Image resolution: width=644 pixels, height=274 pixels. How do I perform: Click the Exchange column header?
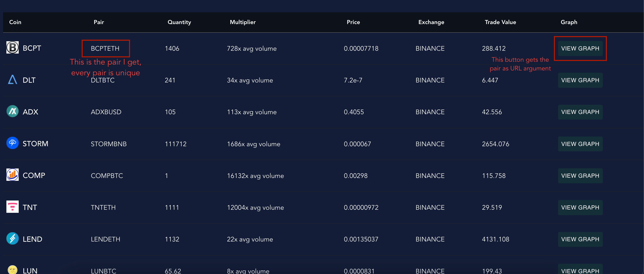[x=431, y=22]
